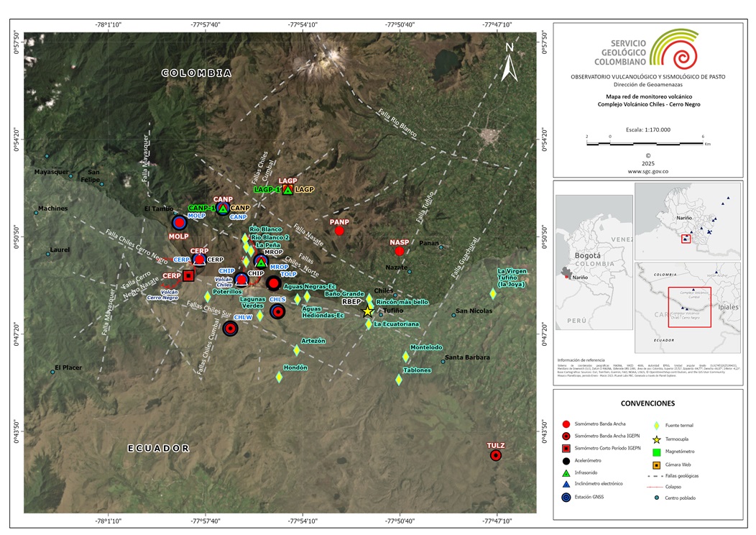Select the RBEP yellow star thermocouple marker

click(368, 311)
